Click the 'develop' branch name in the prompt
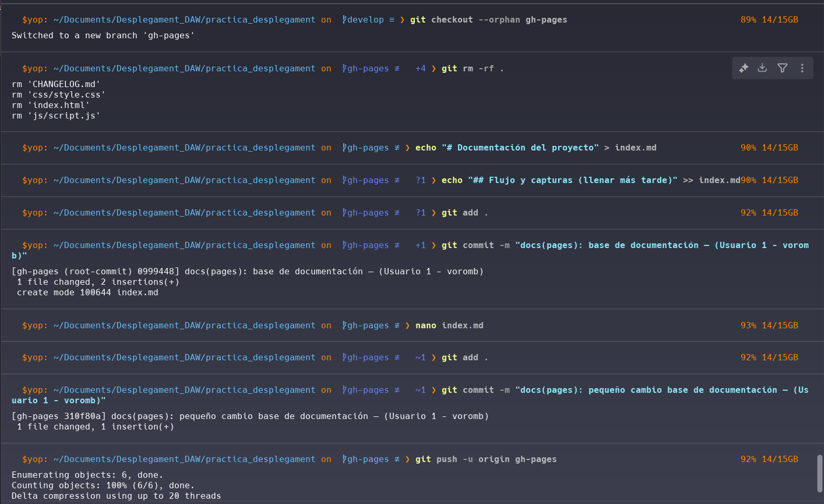This screenshot has height=504, width=824. pyautogui.click(x=365, y=20)
